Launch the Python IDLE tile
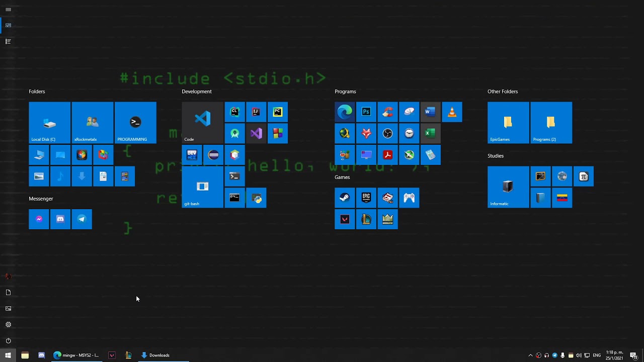Screen dimensions: 644x362 256,198
